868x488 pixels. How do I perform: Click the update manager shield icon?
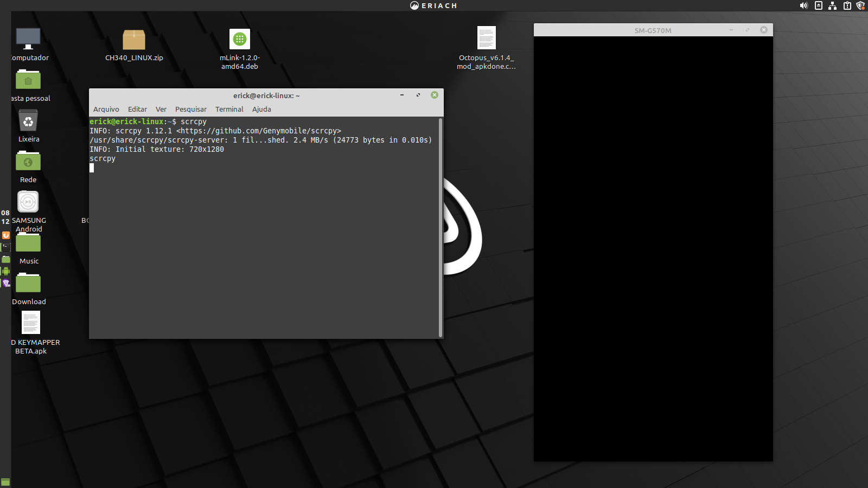click(x=860, y=5)
